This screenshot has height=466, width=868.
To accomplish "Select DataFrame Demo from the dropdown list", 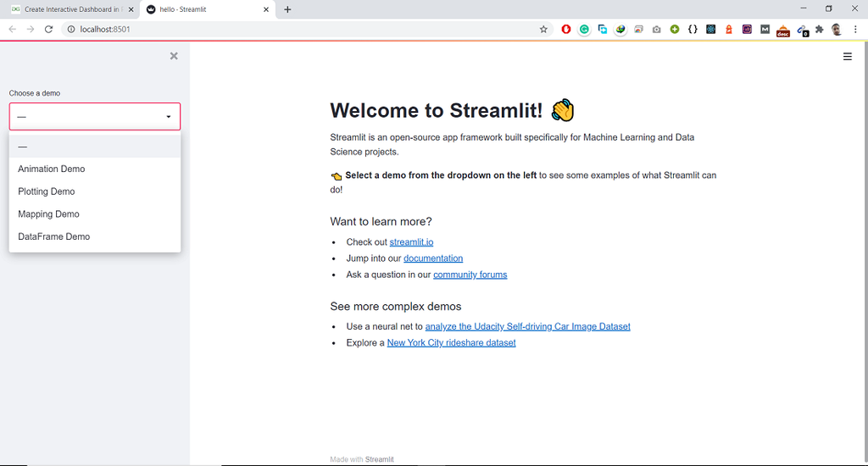I will [95, 236].
